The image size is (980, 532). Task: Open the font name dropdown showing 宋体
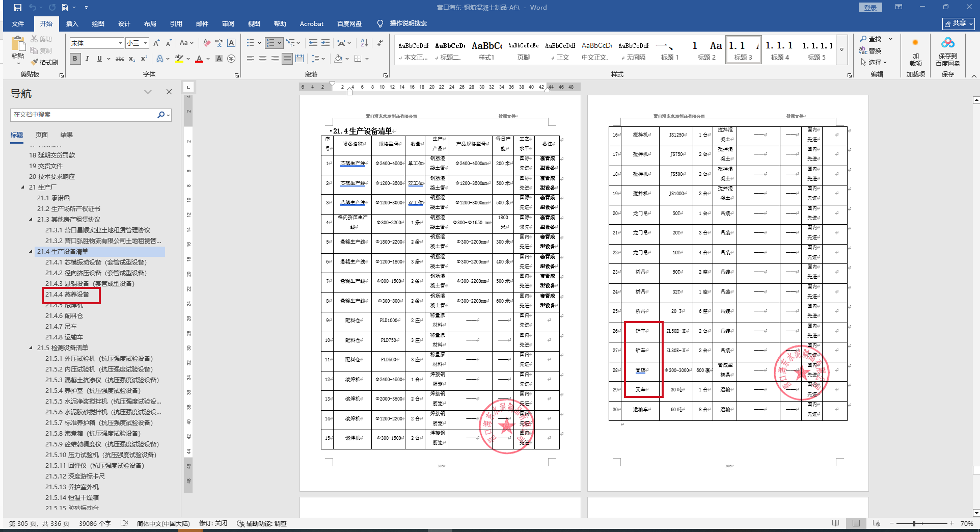point(120,43)
